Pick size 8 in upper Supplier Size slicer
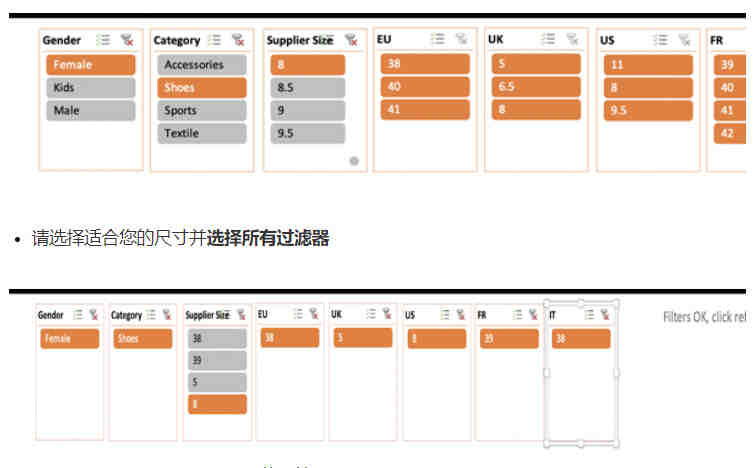The width and height of the screenshot is (753, 468). tap(308, 65)
